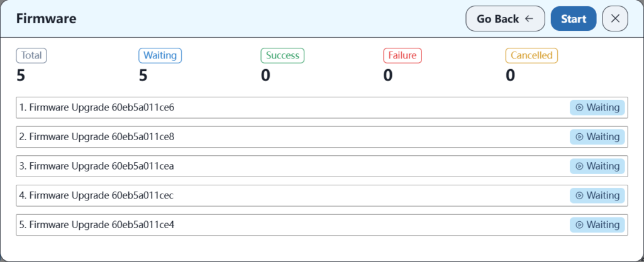Image resolution: width=644 pixels, height=262 pixels.
Task: Select the Failure status filter tag
Action: (402, 55)
